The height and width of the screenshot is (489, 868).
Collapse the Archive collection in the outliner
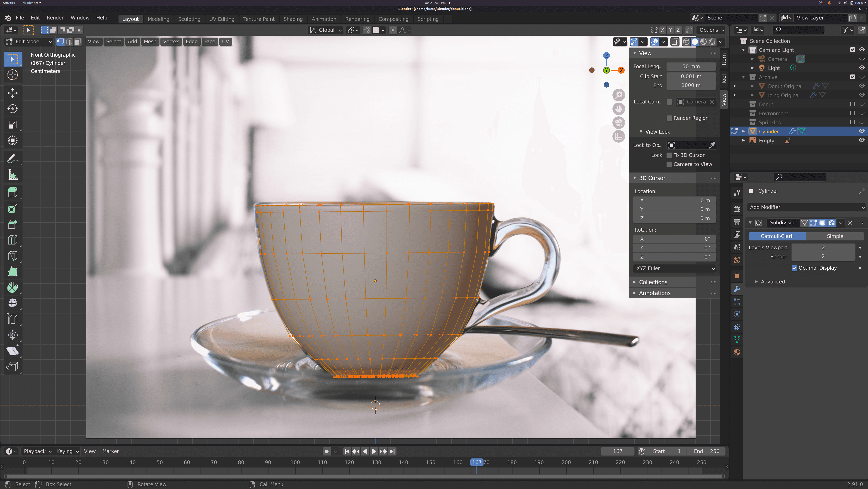743,77
